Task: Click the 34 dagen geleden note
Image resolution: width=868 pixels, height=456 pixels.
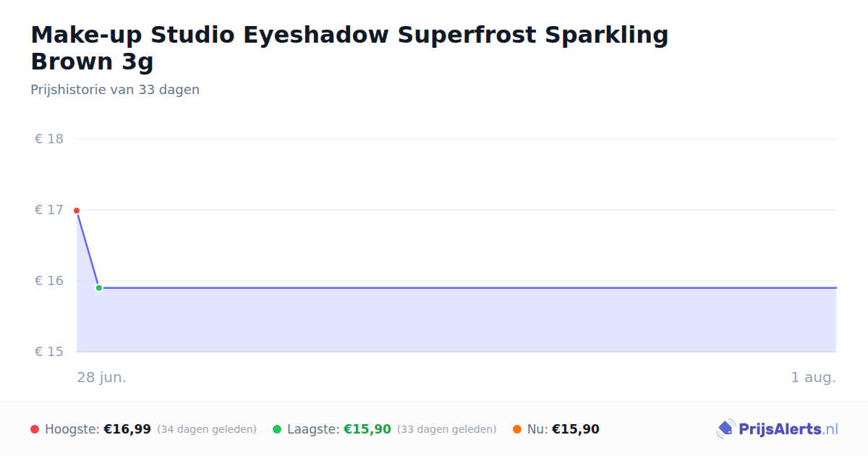Action: click(207, 429)
